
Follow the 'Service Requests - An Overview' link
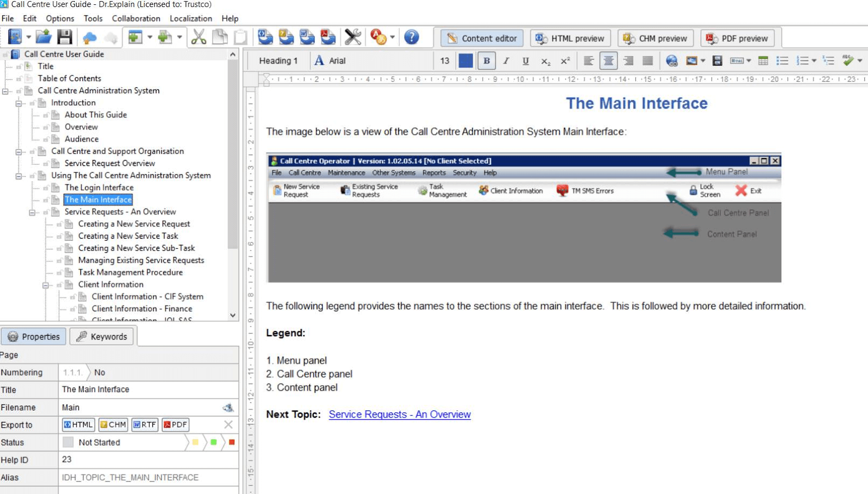pos(399,414)
